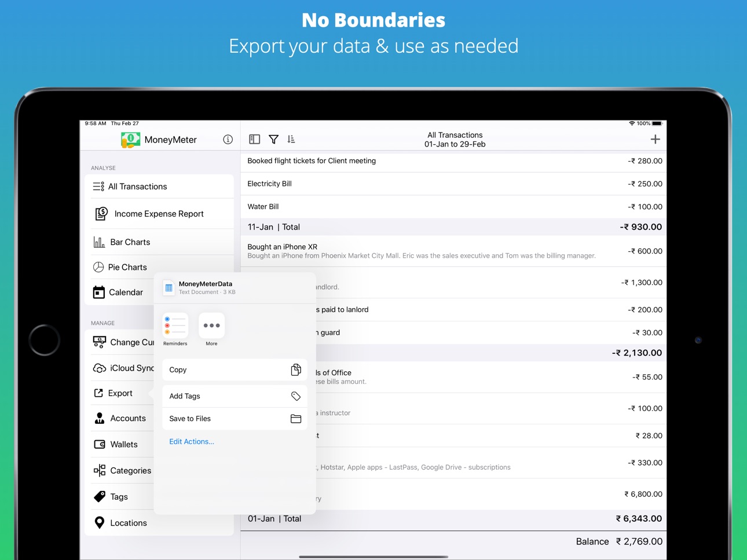Click the Balance ₹ 2,769.00 total
Screen dimensions: 747x560
pyautogui.click(x=619, y=541)
